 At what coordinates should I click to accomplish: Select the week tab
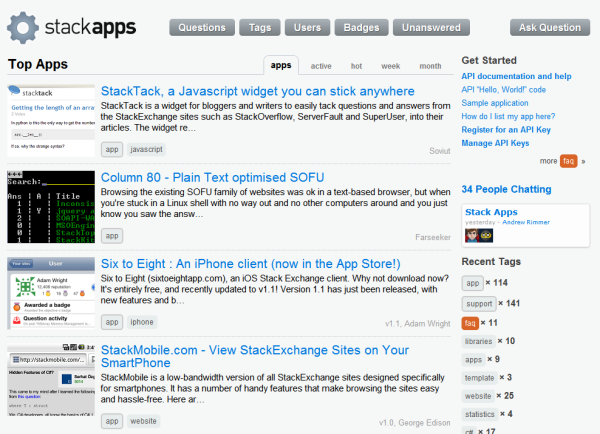[x=390, y=66]
